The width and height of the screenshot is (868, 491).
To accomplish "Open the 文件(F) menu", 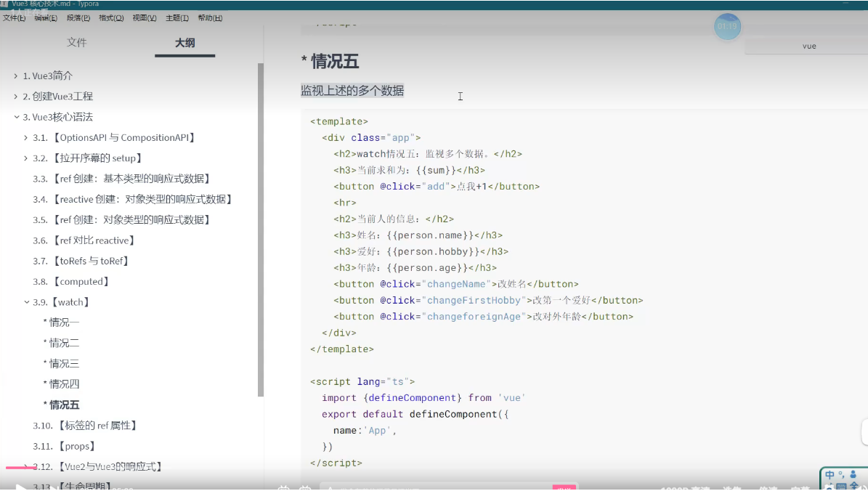I will click(x=14, y=17).
